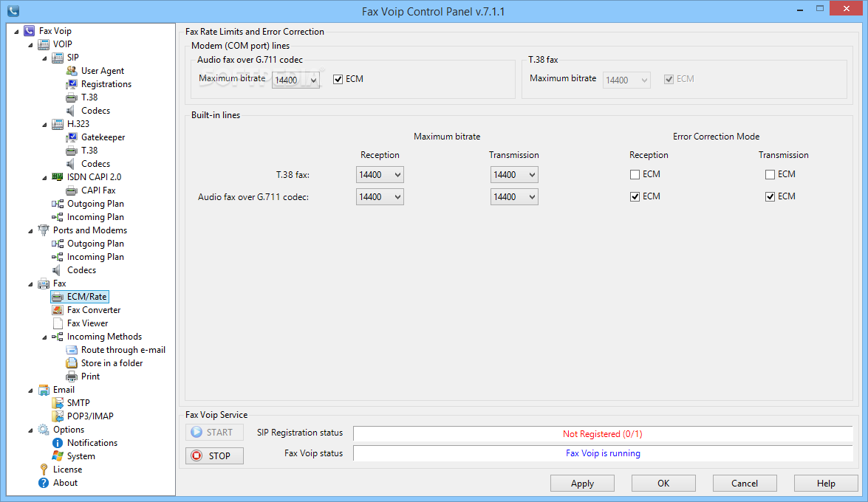Click the Ports and Modems icon
The width and height of the screenshot is (868, 502).
tap(43, 230)
